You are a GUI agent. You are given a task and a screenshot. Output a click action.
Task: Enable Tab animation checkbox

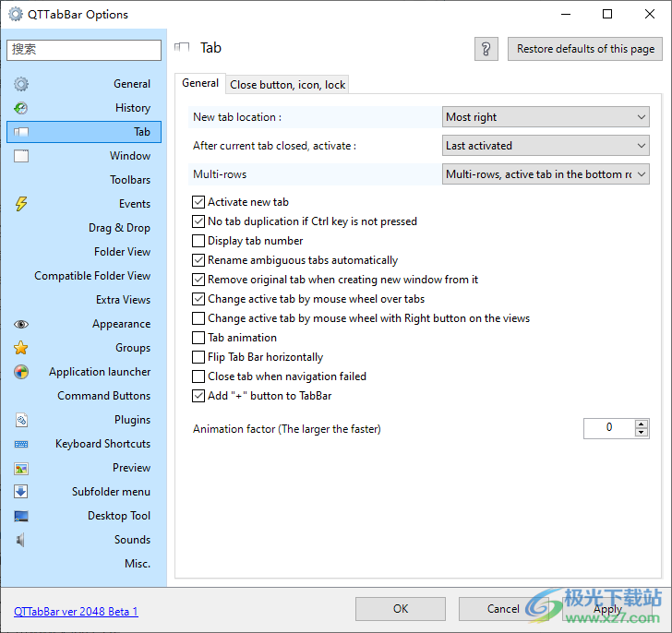tap(198, 338)
